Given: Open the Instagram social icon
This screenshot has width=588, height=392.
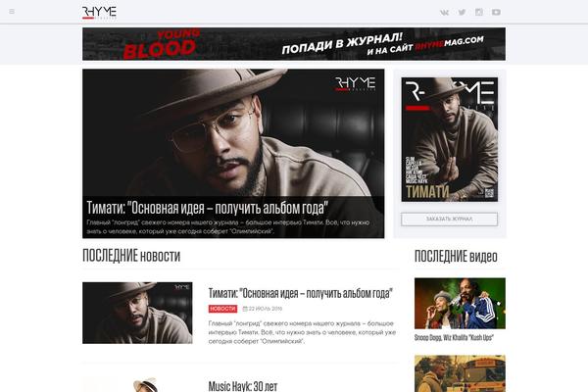Looking at the screenshot, I should click(479, 12).
